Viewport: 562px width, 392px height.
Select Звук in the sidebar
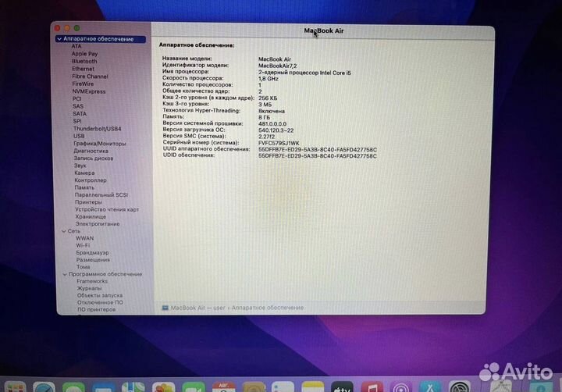[80, 166]
